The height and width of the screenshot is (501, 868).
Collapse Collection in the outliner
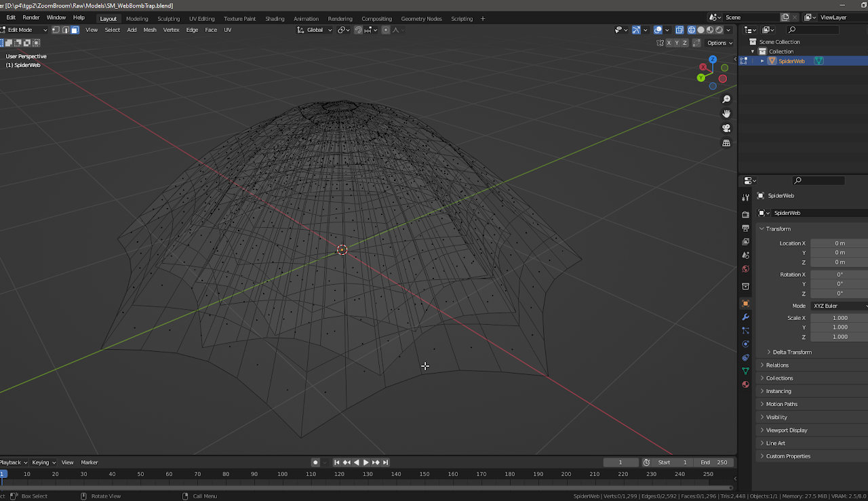(753, 52)
